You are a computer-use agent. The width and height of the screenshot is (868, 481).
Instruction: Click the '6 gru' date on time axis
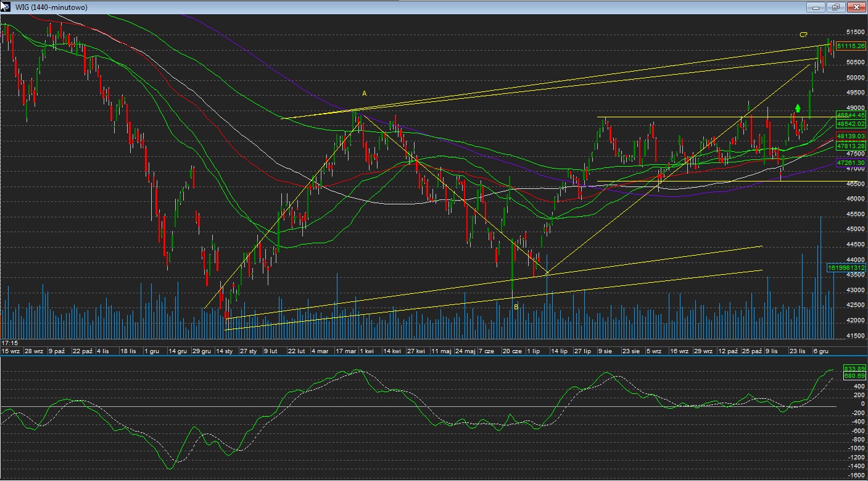[820, 351]
